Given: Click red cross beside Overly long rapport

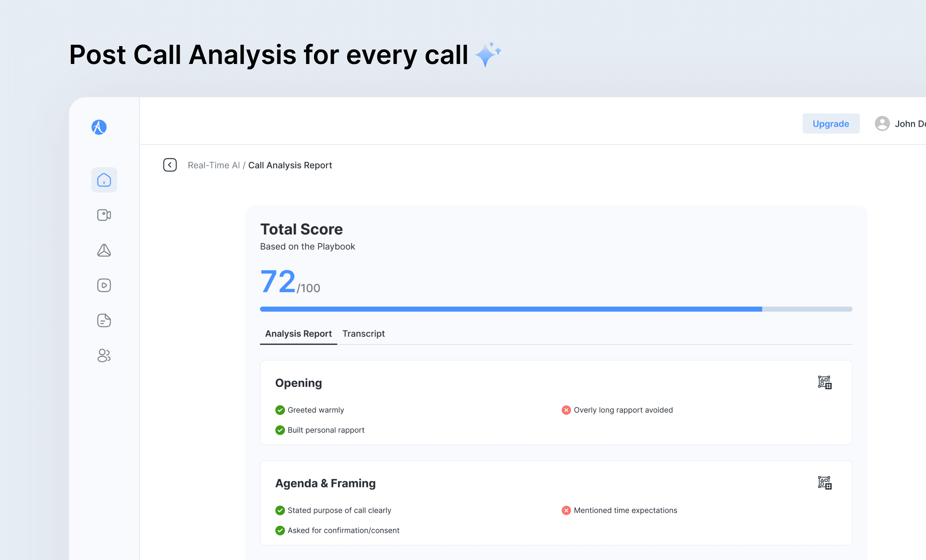Looking at the screenshot, I should [x=566, y=410].
